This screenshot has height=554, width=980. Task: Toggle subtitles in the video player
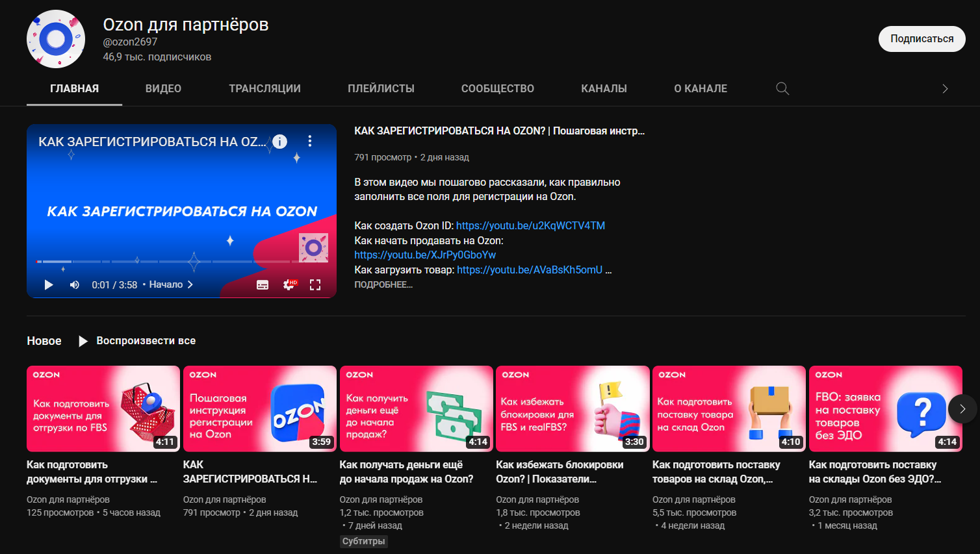[x=263, y=284]
